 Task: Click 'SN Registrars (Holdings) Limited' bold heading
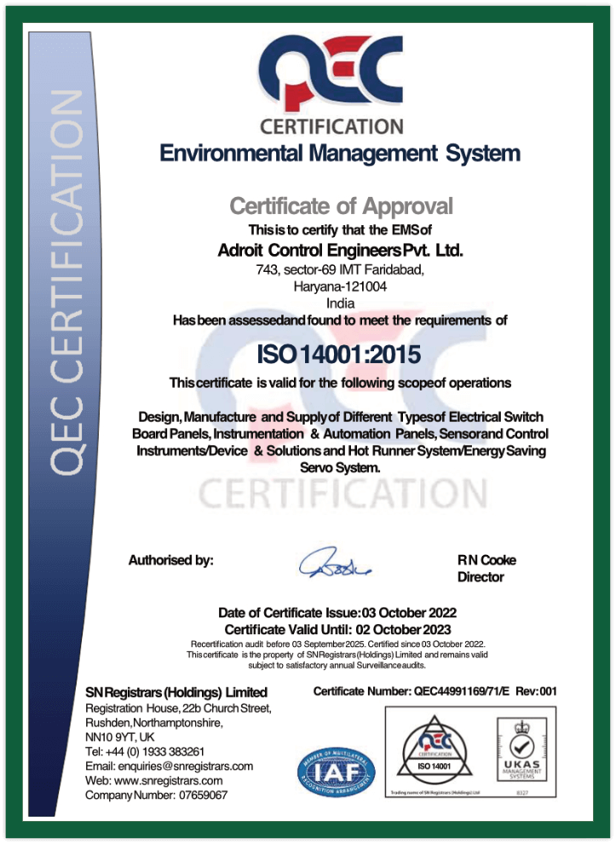point(176,693)
